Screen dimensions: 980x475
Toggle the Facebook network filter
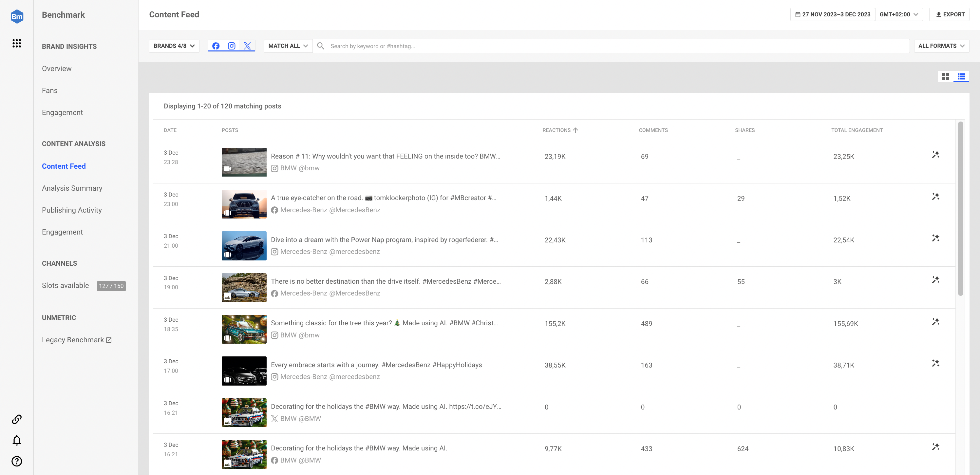click(x=216, y=46)
